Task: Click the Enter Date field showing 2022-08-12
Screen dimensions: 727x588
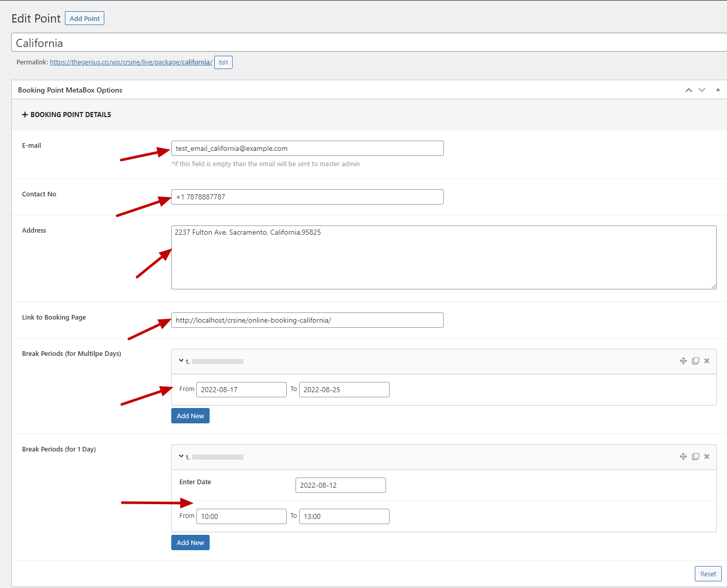Action: coord(340,485)
